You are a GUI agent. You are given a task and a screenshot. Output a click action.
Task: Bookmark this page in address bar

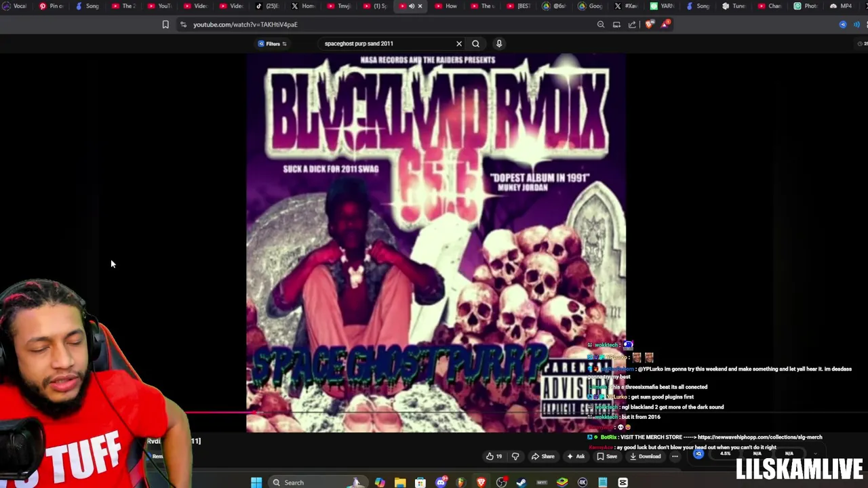pos(165,24)
